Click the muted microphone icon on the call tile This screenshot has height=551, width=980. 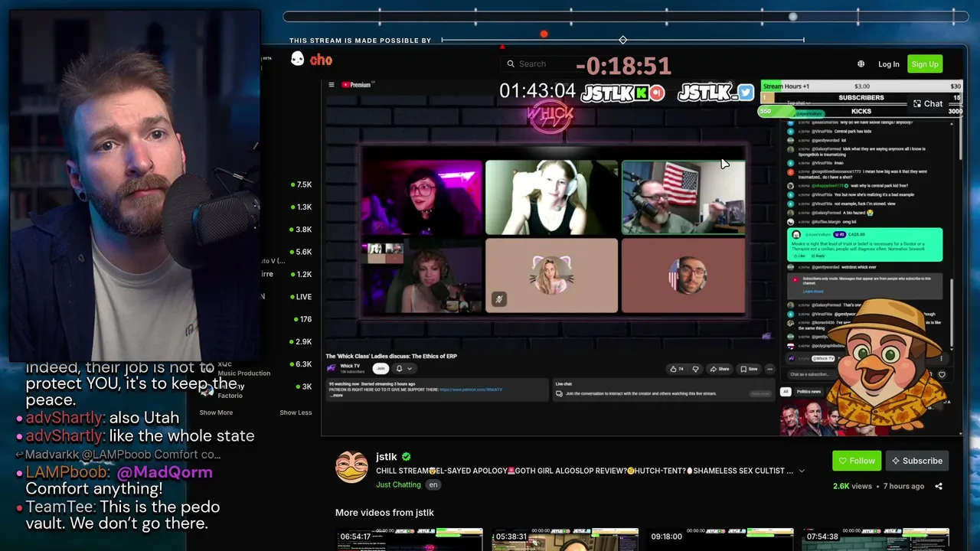tap(498, 299)
